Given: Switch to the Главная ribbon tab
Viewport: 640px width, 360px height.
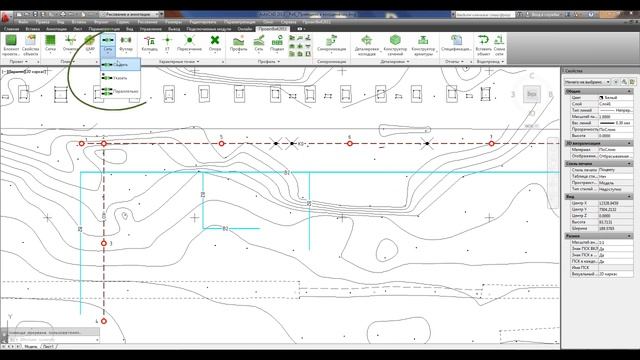Looking at the screenshot, I should click(11, 29).
